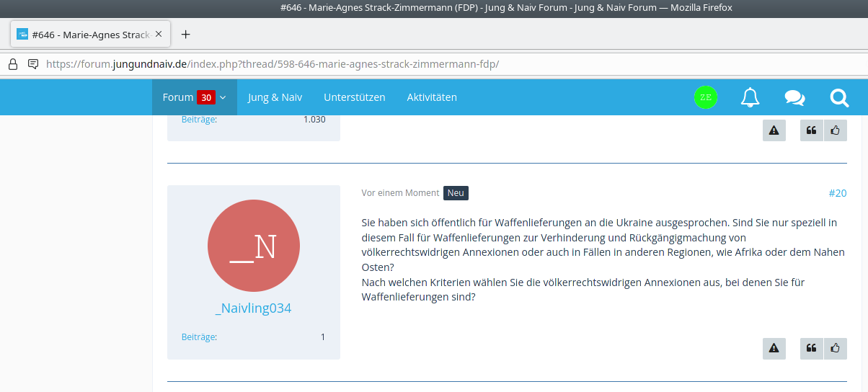The width and height of the screenshot is (868, 392).
Task: Click the search magnifier icon
Action: [839, 97]
